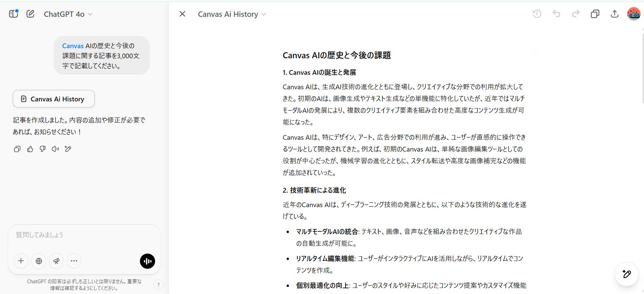Read response aloud with speaker icon
644x294 pixels.
click(x=55, y=149)
